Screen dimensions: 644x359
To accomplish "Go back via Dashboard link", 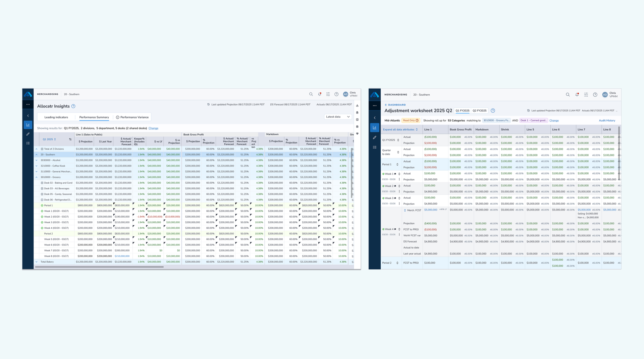I will 395,105.
